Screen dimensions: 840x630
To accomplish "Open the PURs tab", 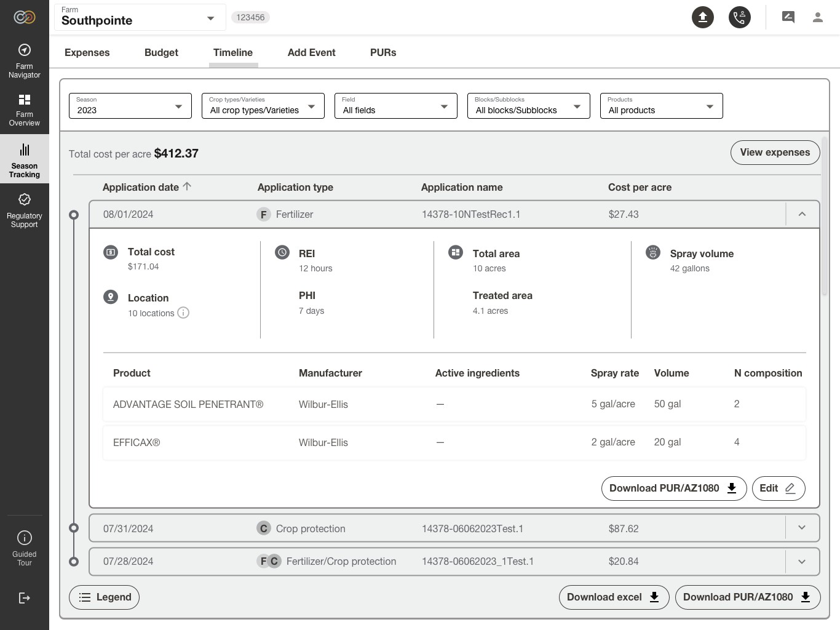I will coord(383,53).
